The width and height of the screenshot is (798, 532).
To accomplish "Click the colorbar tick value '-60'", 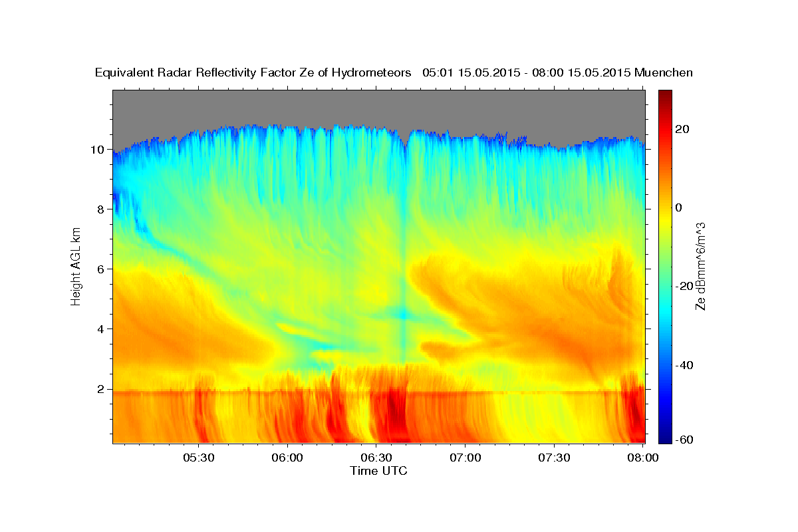I will click(x=684, y=440).
